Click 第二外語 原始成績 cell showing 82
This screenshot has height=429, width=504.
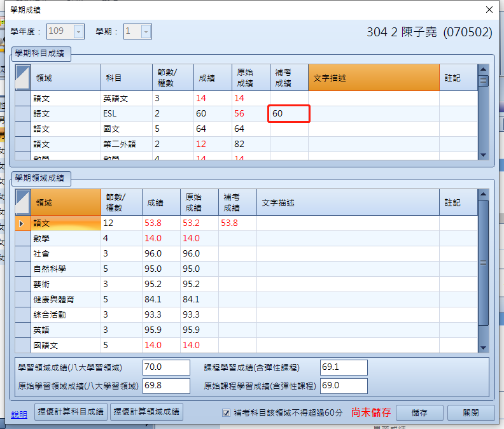[x=251, y=144]
